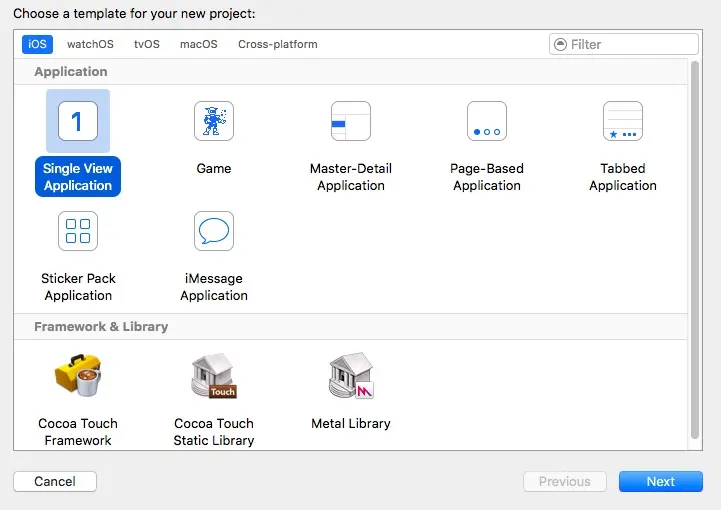Choose the Game template icon

tap(214, 121)
